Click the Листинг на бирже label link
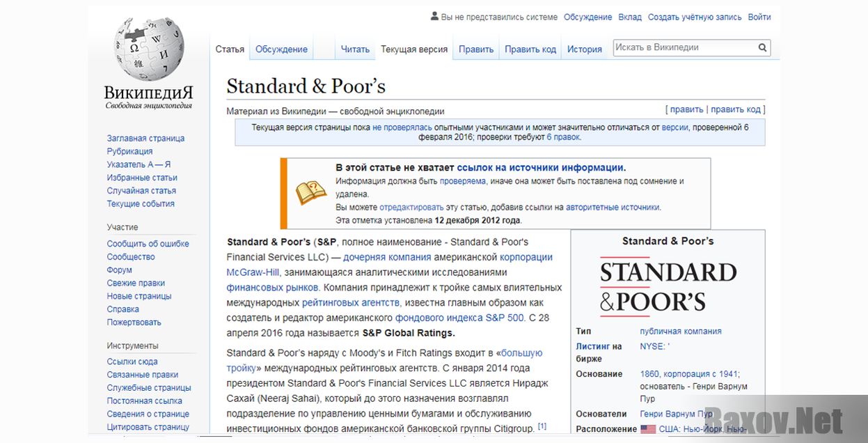 click(x=599, y=352)
